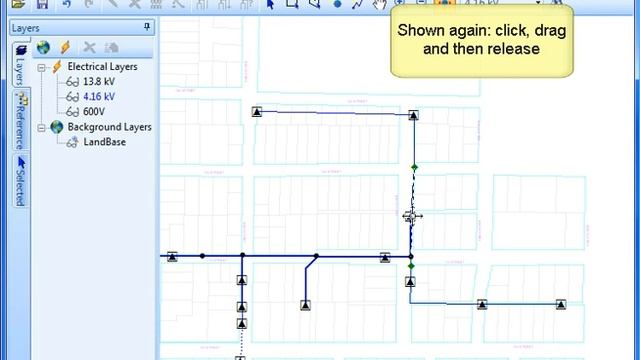The height and width of the screenshot is (360, 640).
Task: Switch to the Layers side tab
Action: point(20,64)
